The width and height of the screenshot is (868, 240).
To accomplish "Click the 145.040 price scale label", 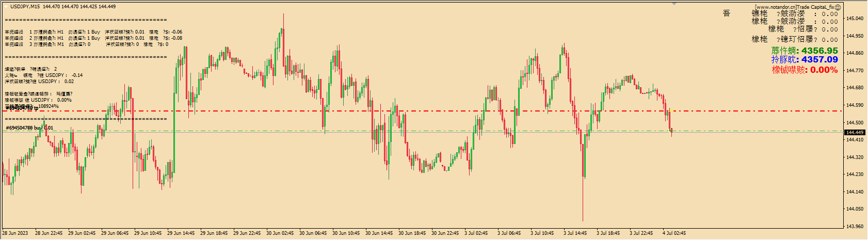I will 855,19.
